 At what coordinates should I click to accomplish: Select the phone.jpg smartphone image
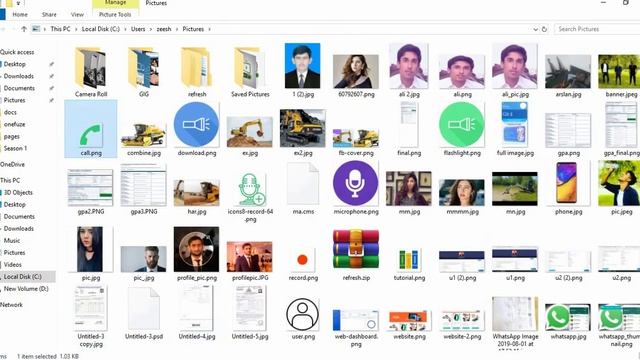tap(568, 188)
